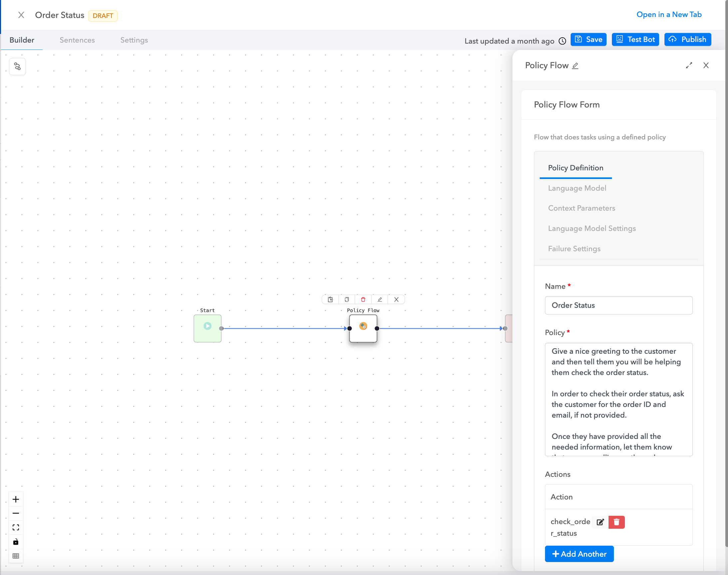Image resolution: width=728 pixels, height=575 pixels.
Task: Click the pencil edit icon in node toolbar
Action: pyautogui.click(x=380, y=299)
